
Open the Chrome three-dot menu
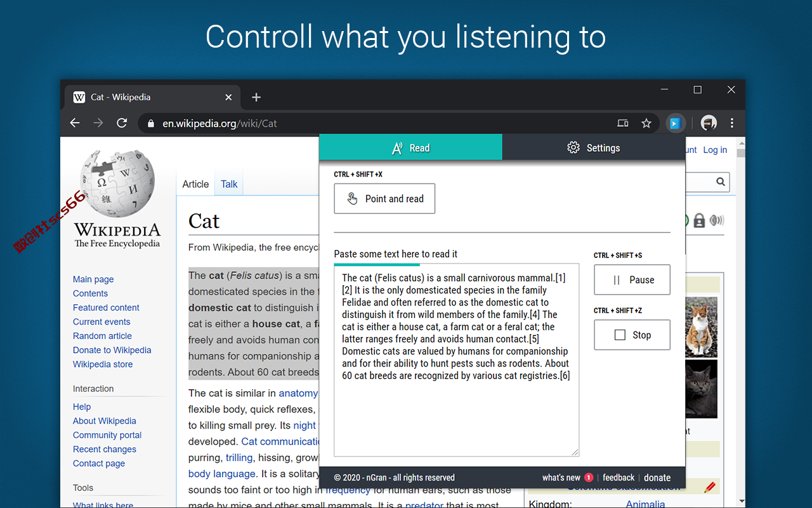point(732,123)
